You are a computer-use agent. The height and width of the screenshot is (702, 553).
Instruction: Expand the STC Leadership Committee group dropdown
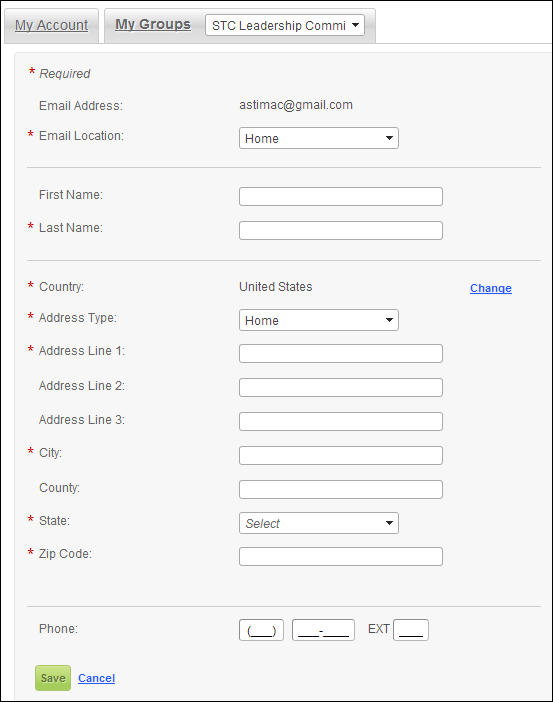pyautogui.click(x=285, y=25)
